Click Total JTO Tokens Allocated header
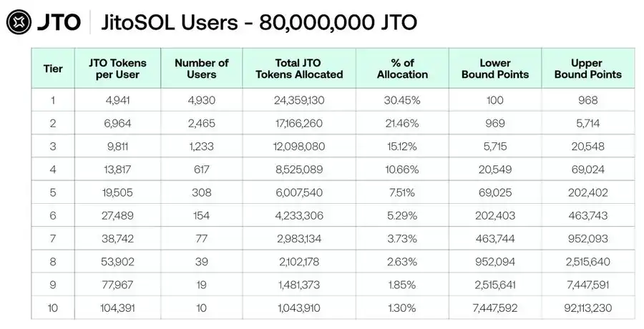Image resolution: width=644 pixels, height=329 pixels. tap(308, 69)
